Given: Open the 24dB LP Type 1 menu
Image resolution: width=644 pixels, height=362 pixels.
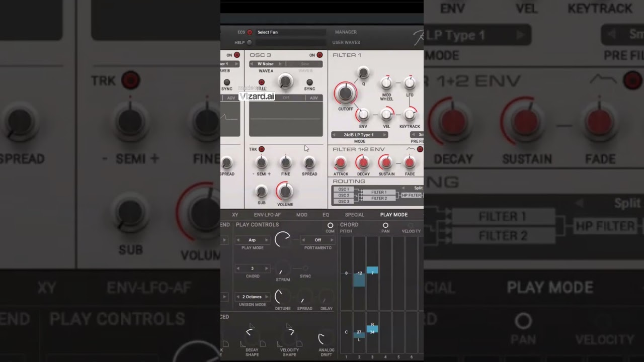Looking at the screenshot, I should (x=359, y=135).
